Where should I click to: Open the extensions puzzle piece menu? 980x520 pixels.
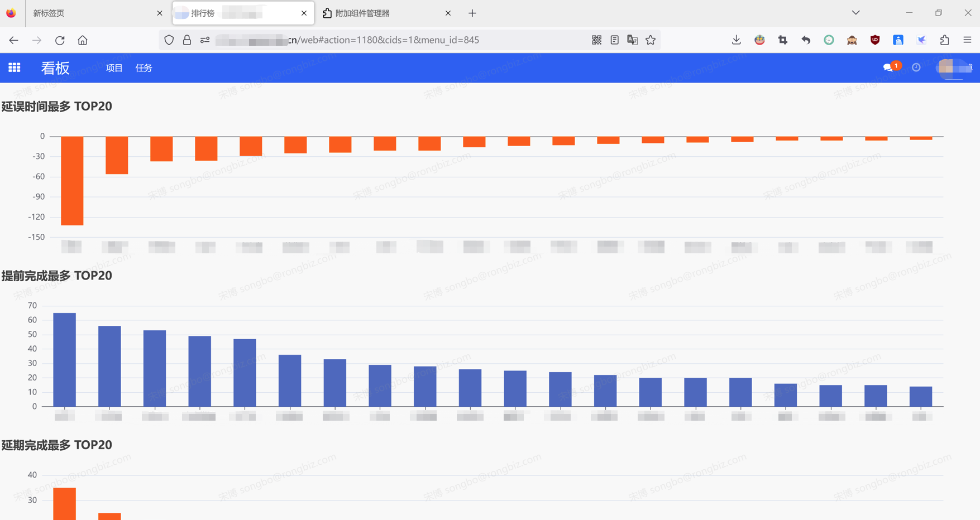pyautogui.click(x=945, y=40)
